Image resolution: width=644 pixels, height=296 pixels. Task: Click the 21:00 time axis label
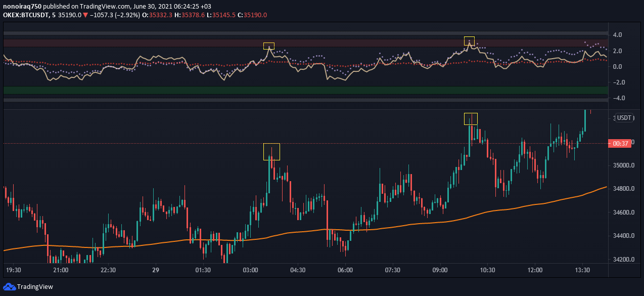point(61,270)
